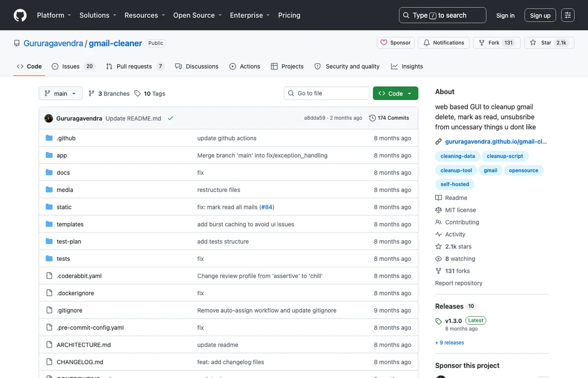Click the forks icon in About
This screenshot has height=378, width=588.
point(439,271)
